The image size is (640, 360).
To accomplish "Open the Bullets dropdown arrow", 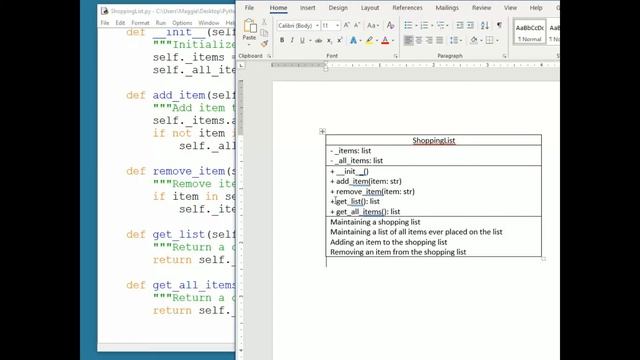I will pyautogui.click(x=416, y=26).
